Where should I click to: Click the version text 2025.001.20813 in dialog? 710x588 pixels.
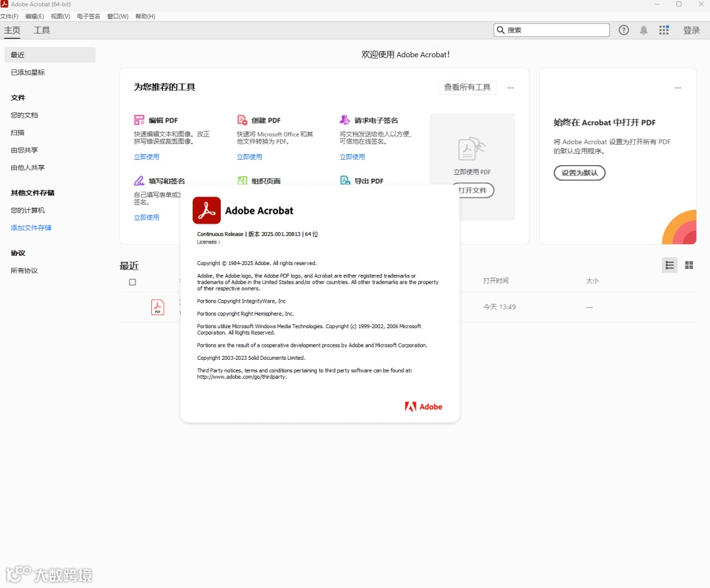[x=281, y=234]
